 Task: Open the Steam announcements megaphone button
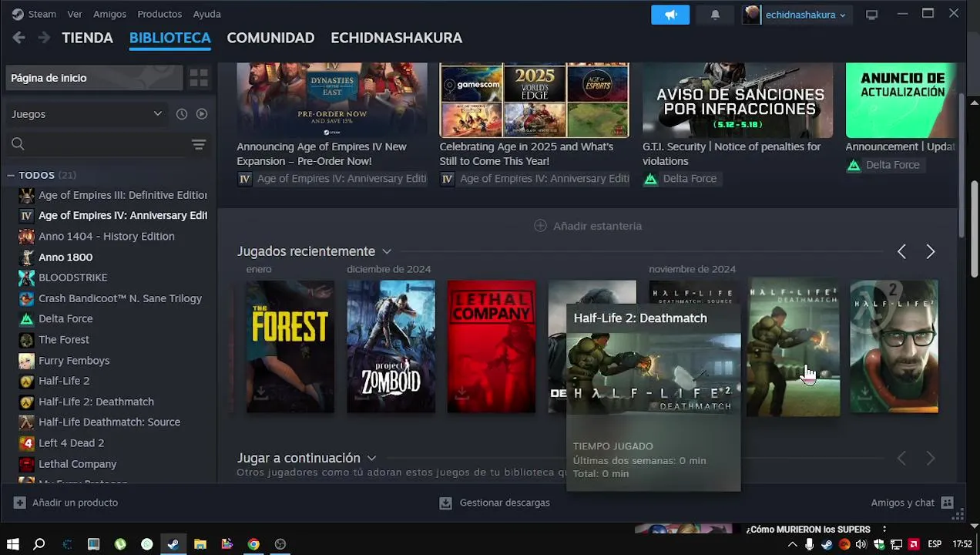point(670,15)
